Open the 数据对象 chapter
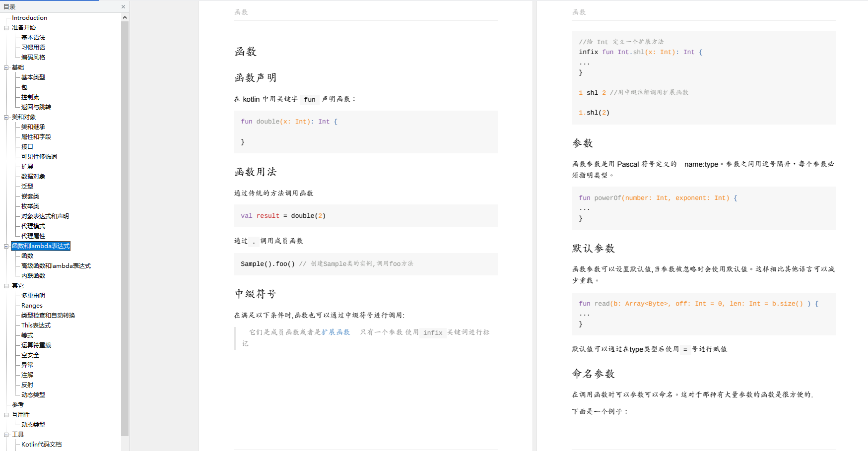The image size is (868, 451). [33, 177]
